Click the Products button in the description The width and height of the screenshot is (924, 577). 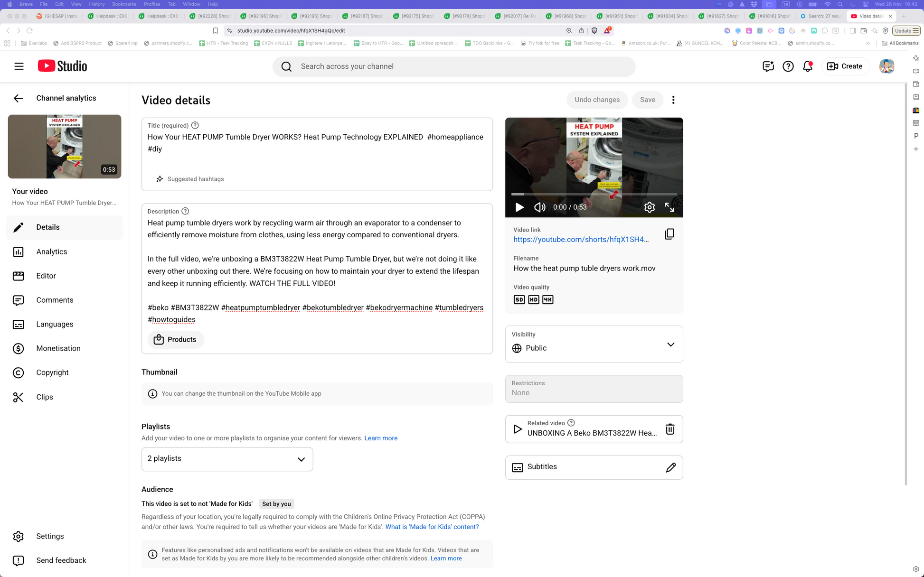pyautogui.click(x=175, y=339)
